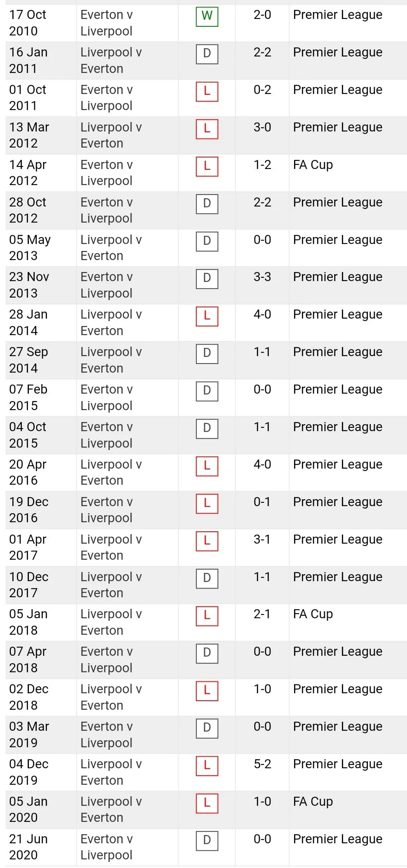Click the L badge for the 20 Apr 2016 match
407x868 pixels.
(x=207, y=466)
